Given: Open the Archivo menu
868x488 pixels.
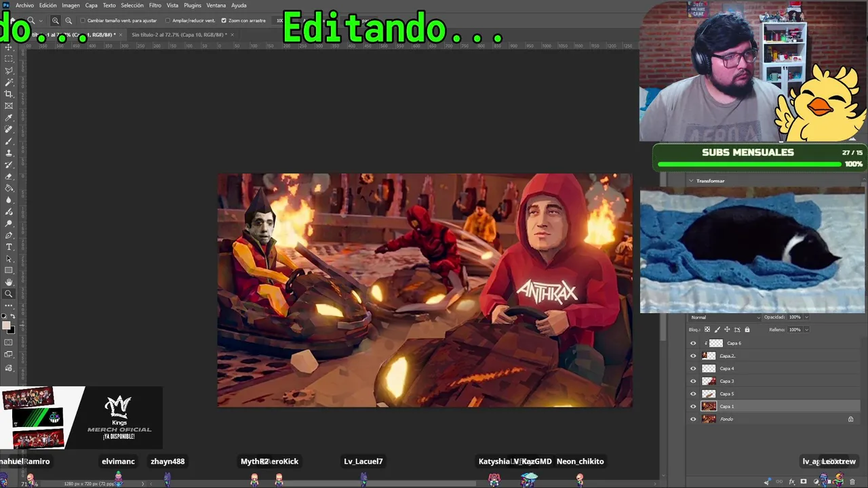Looking at the screenshot, I should pyautogui.click(x=24, y=5).
